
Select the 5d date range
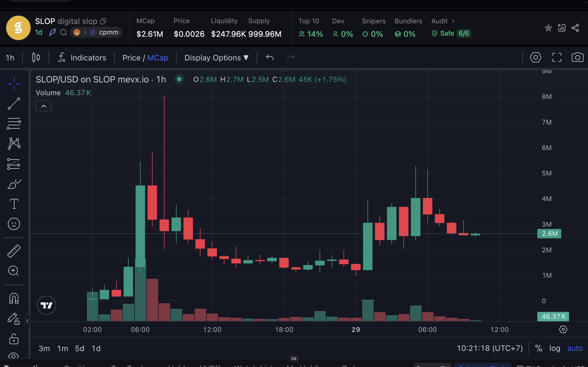(x=80, y=348)
